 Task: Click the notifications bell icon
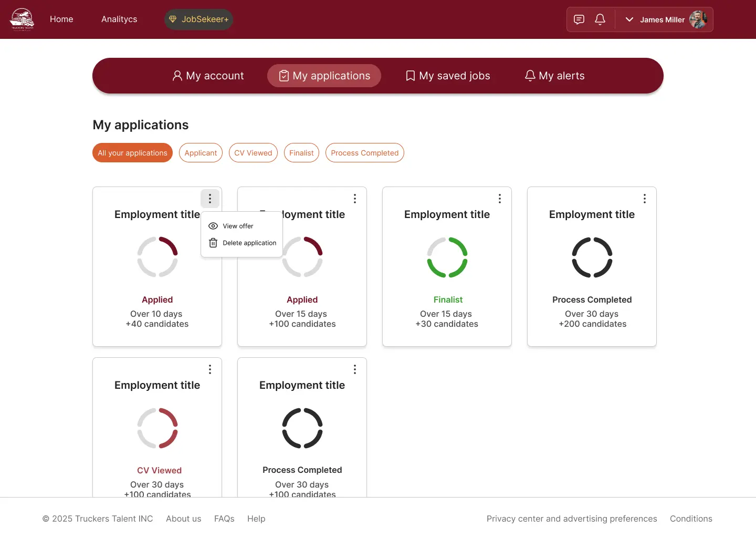tap(600, 19)
